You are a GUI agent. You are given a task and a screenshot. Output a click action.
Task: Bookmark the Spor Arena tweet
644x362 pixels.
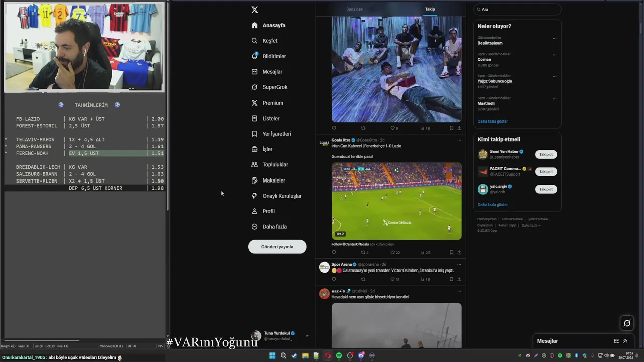(x=451, y=279)
